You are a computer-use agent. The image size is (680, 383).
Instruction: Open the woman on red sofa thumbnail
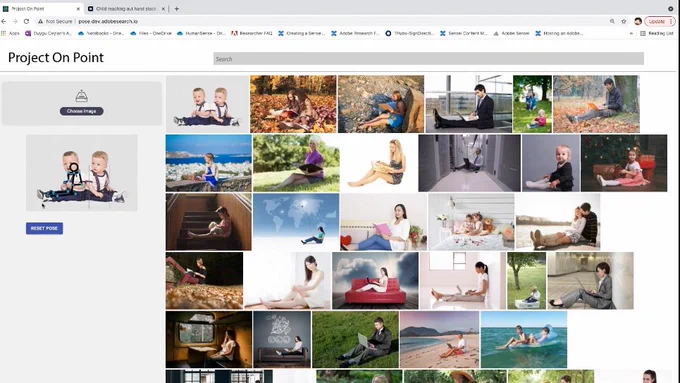coord(375,281)
